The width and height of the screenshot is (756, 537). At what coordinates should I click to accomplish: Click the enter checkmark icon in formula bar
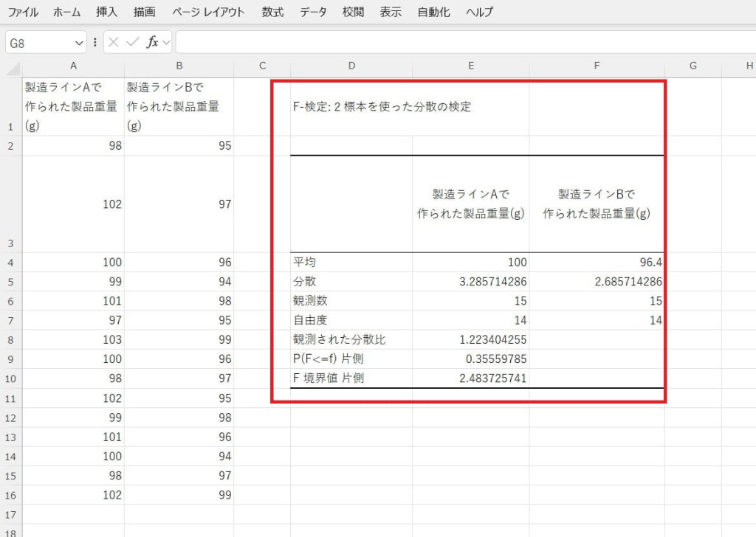click(x=133, y=43)
